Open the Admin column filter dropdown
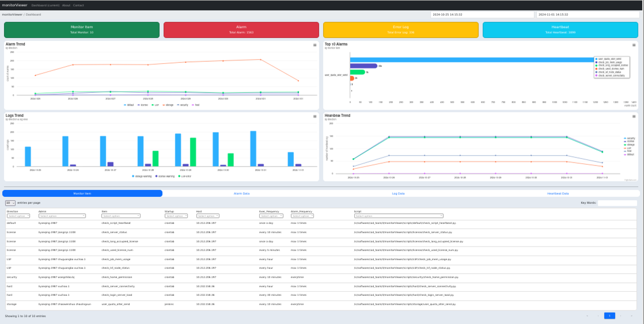Image resolution: width=644 pixels, height=324 pixels. (x=62, y=216)
